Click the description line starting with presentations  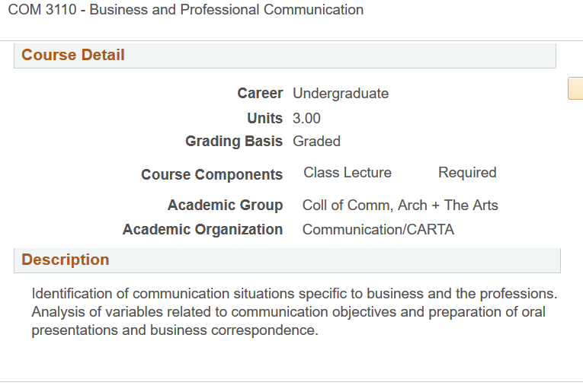175,330
